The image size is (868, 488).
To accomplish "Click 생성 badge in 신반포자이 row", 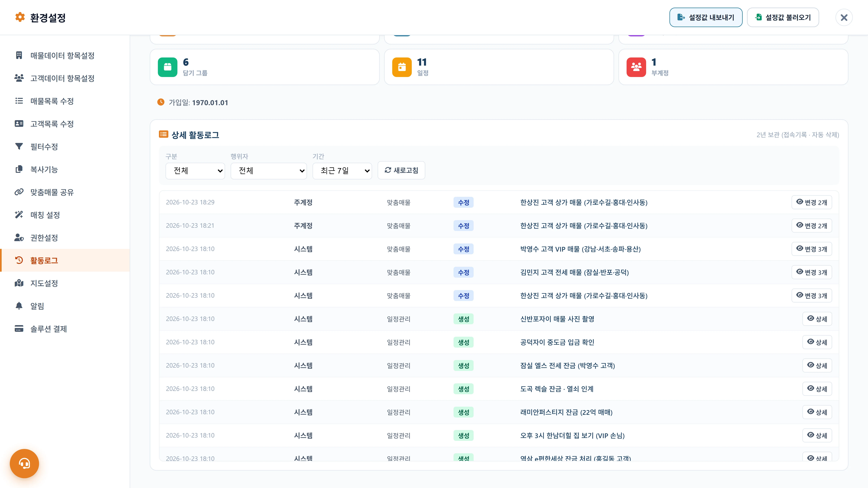I will coord(463,319).
